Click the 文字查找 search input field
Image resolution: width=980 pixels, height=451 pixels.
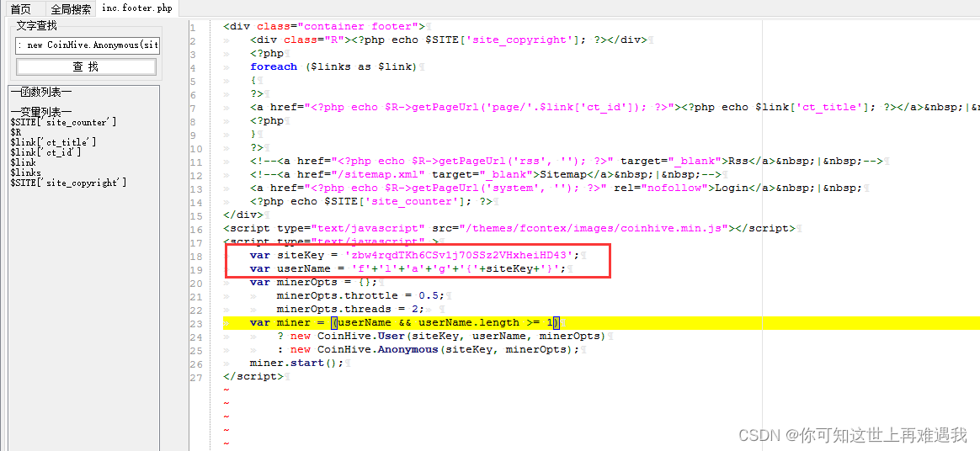tap(88, 45)
